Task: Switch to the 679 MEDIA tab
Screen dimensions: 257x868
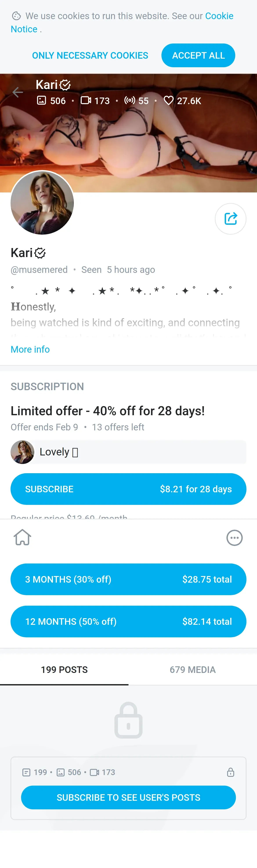Action: click(193, 670)
